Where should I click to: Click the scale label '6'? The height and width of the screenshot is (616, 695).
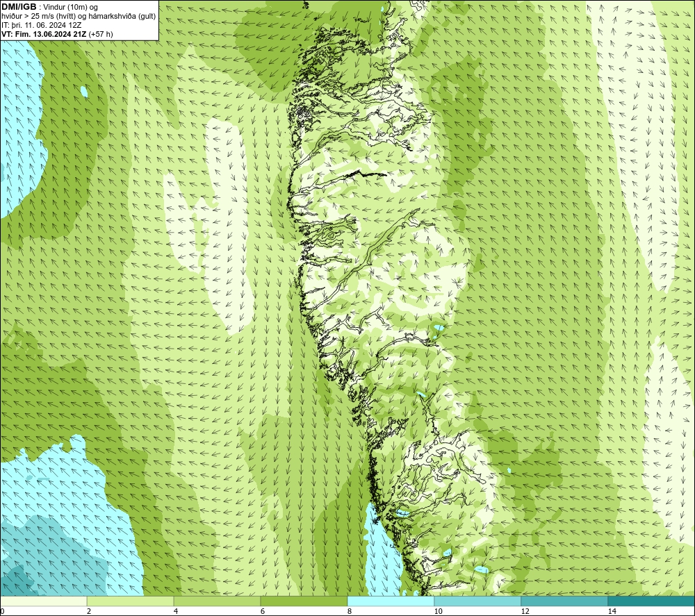click(x=263, y=611)
